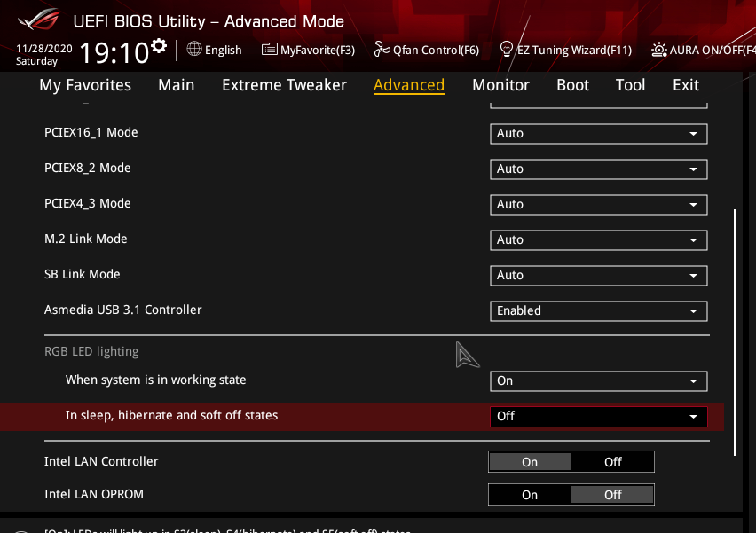Click the globe language icon
The image size is (756, 533).
(194, 49)
